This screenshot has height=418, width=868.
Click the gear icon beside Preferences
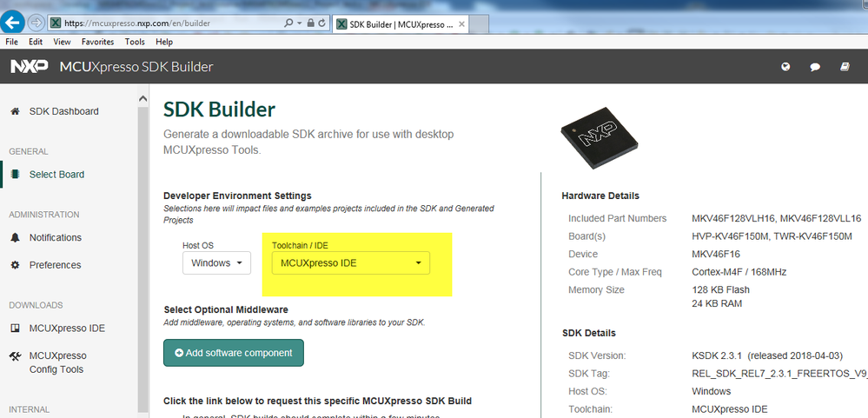pos(15,265)
